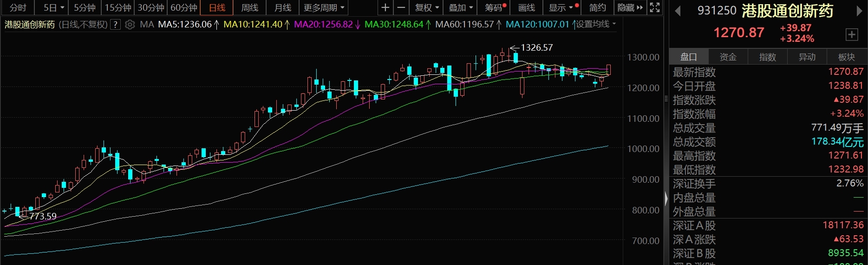
Task: Open 叠加 overlay dropdown
Action: tap(461, 7)
